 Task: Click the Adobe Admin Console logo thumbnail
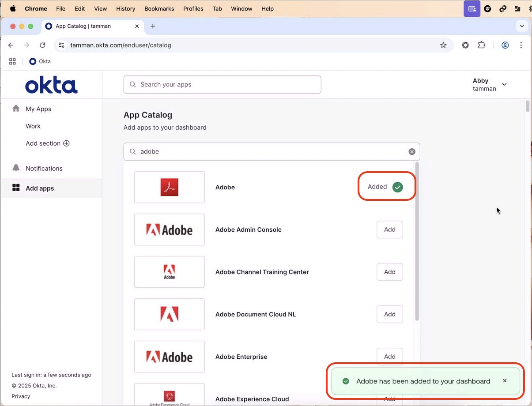pyautogui.click(x=169, y=229)
